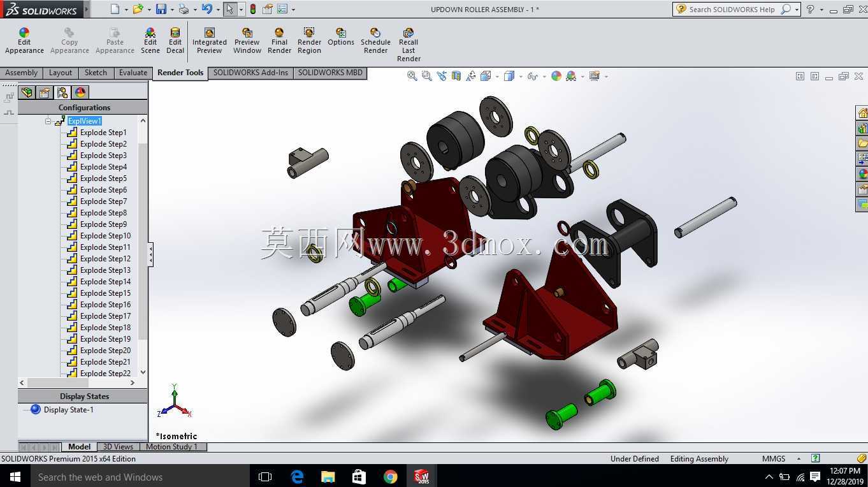This screenshot has height=487, width=868.
Task: Open the Select tool dropdown arrow
Action: [x=241, y=10]
